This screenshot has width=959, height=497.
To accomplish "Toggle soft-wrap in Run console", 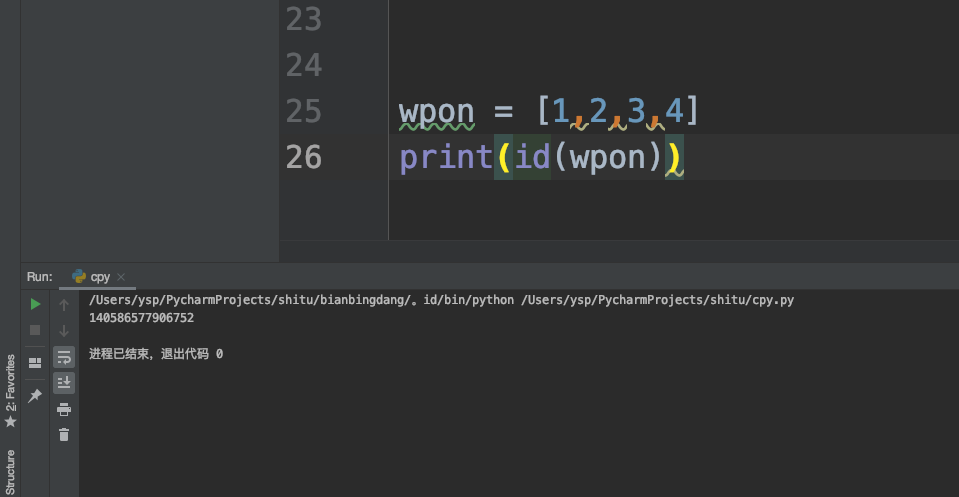I will [x=64, y=357].
